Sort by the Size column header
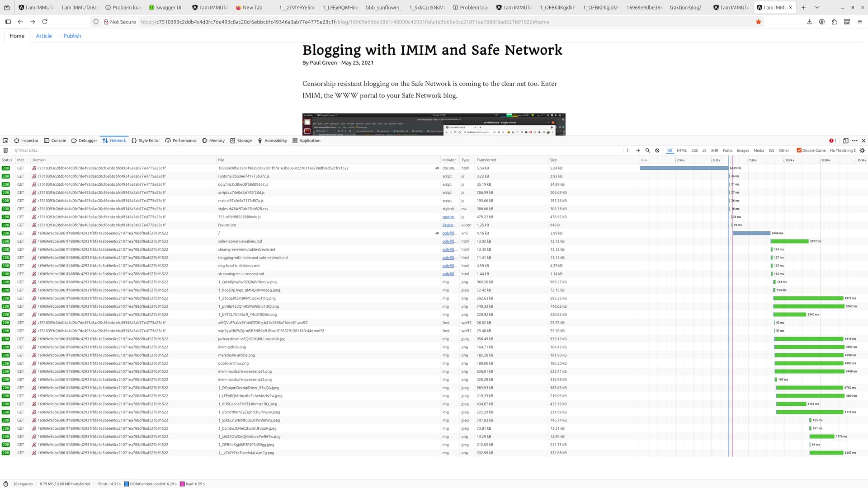 tap(593, 160)
